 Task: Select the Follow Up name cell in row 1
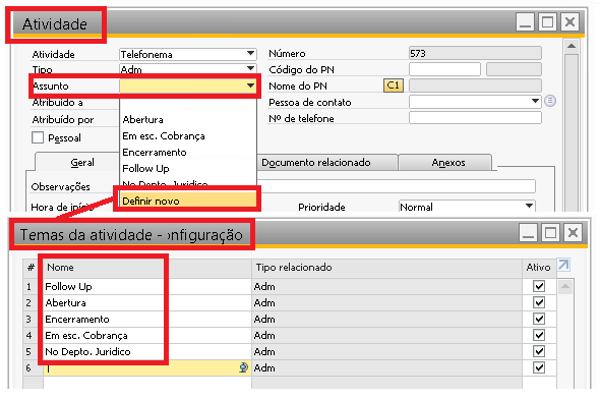pyautogui.click(x=147, y=286)
